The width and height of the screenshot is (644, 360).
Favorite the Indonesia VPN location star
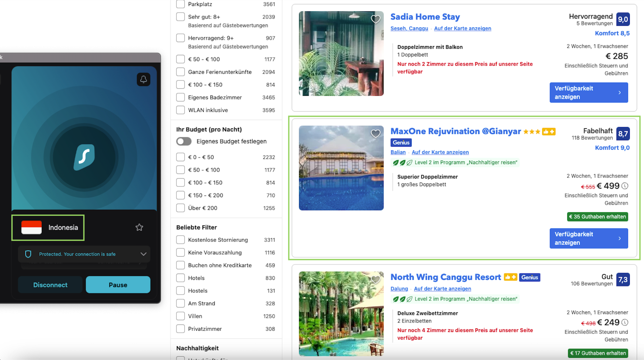pyautogui.click(x=139, y=227)
